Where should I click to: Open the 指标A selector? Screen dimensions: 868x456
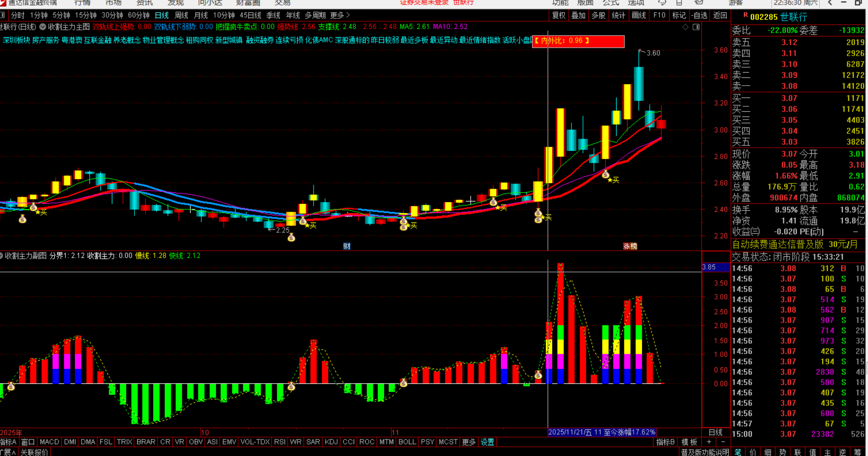(8, 442)
